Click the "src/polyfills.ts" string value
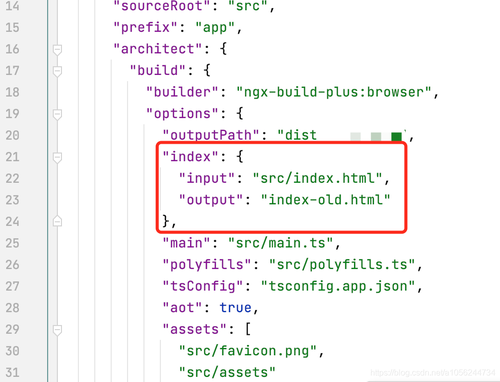 pos(342,265)
